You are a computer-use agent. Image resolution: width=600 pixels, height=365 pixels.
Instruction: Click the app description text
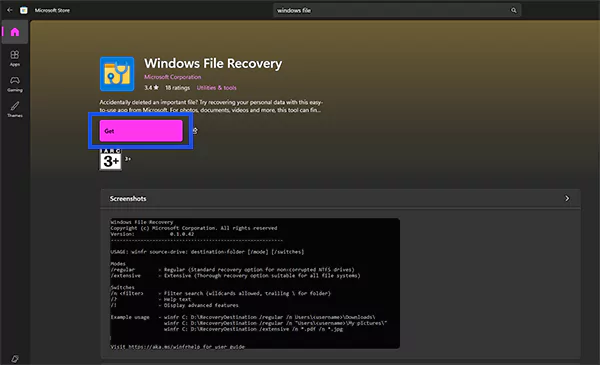click(x=211, y=106)
